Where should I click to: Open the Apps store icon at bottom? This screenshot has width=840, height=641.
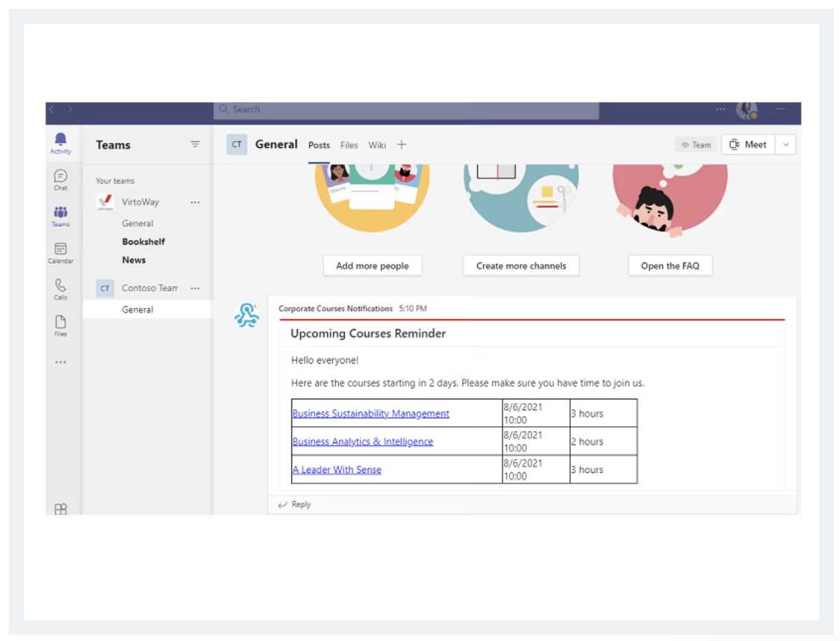(60, 509)
